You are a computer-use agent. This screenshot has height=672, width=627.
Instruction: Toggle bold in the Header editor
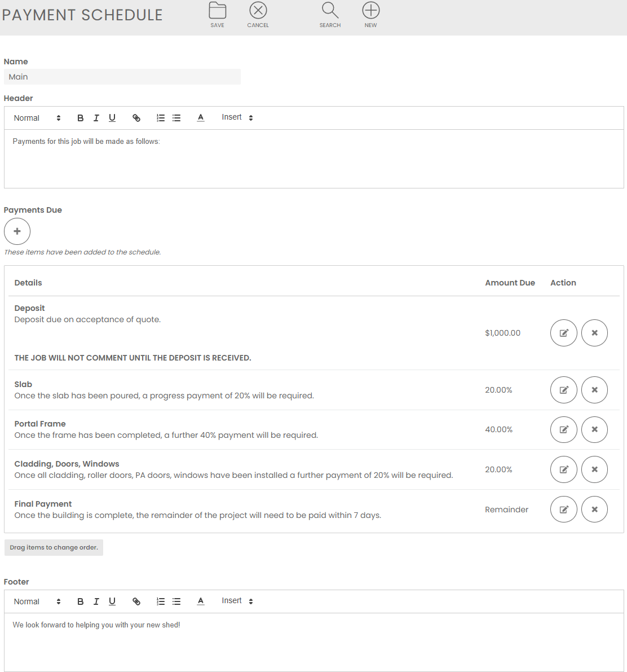click(x=80, y=118)
